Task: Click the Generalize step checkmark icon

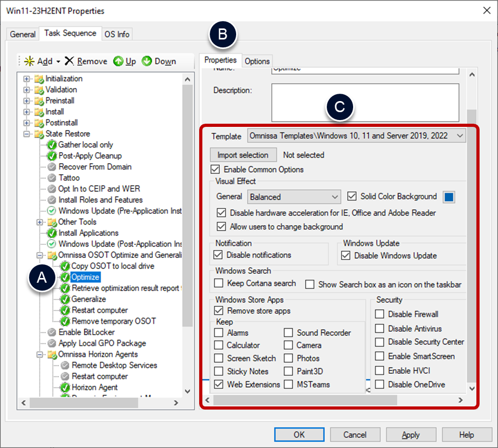Action: click(65, 299)
